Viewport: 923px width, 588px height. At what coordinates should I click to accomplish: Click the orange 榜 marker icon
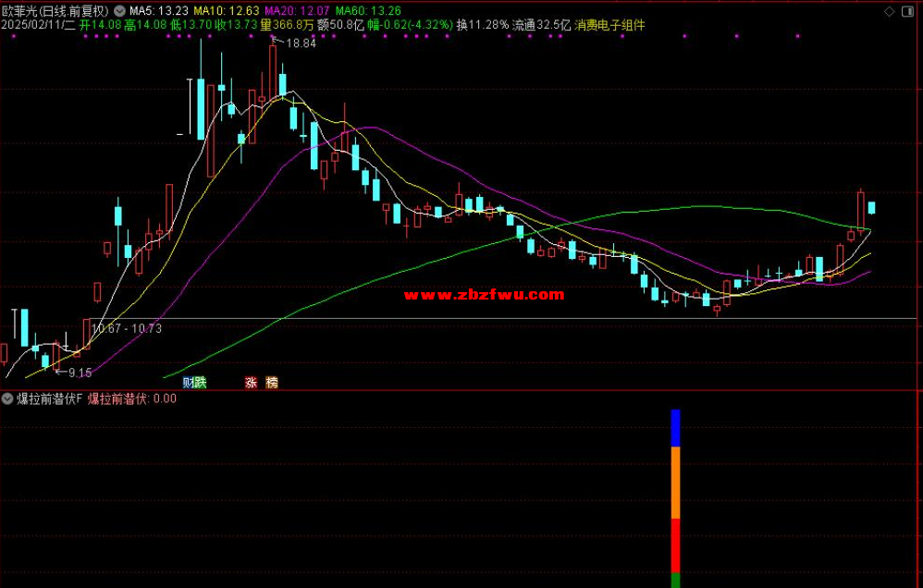(272, 383)
